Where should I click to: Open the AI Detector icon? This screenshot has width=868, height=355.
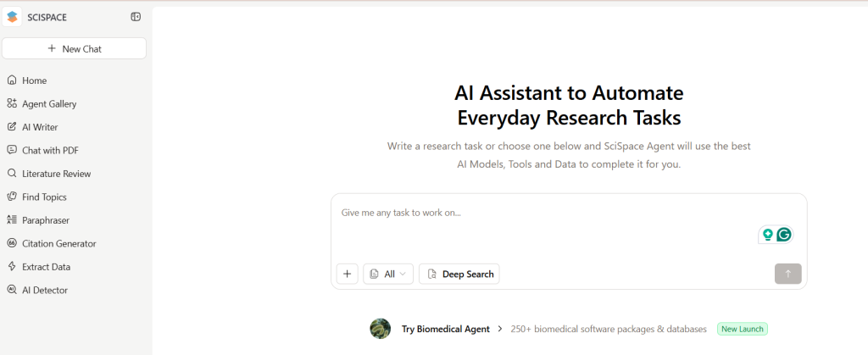click(12, 290)
